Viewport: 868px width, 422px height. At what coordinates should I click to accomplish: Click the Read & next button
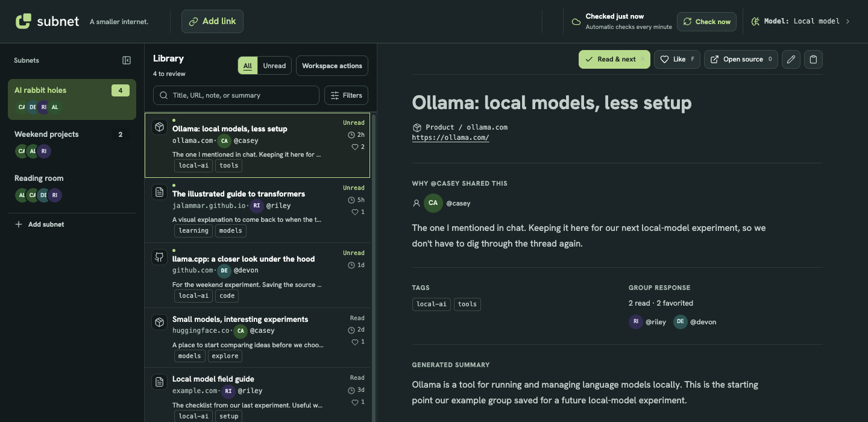(614, 59)
